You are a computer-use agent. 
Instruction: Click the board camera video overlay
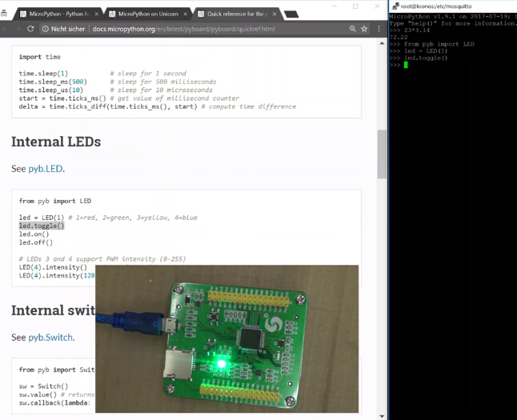click(x=226, y=338)
